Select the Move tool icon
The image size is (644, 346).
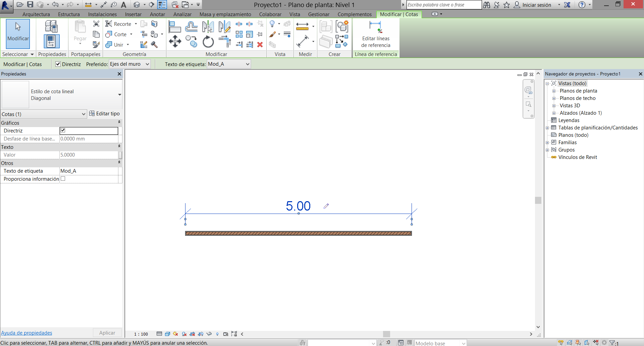(x=175, y=42)
